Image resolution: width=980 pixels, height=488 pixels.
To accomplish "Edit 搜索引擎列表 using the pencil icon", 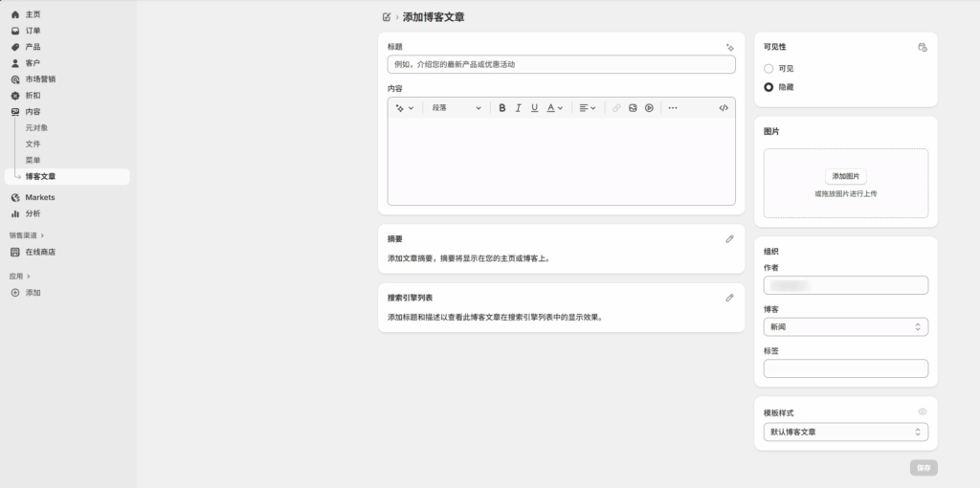I will (x=729, y=298).
